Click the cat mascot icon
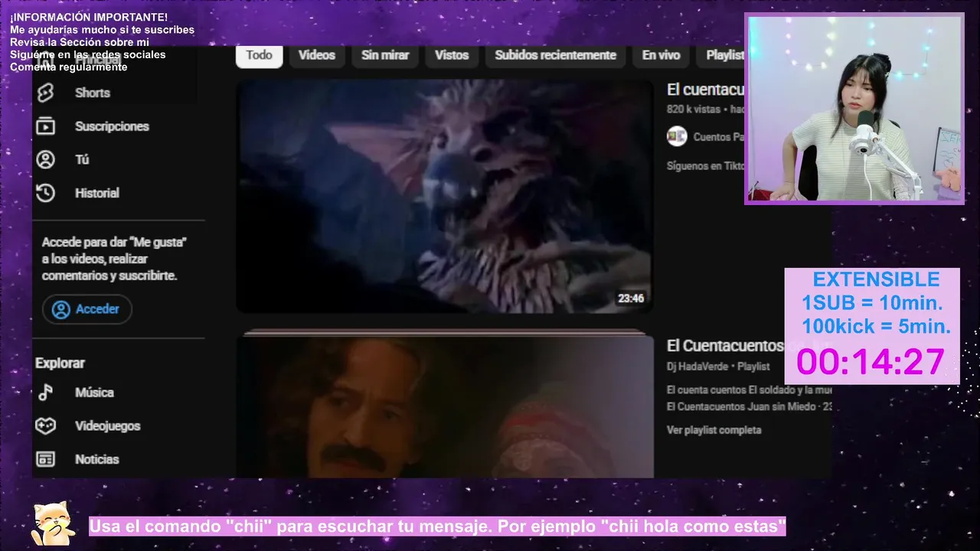This screenshot has width=980, height=551. tap(53, 523)
